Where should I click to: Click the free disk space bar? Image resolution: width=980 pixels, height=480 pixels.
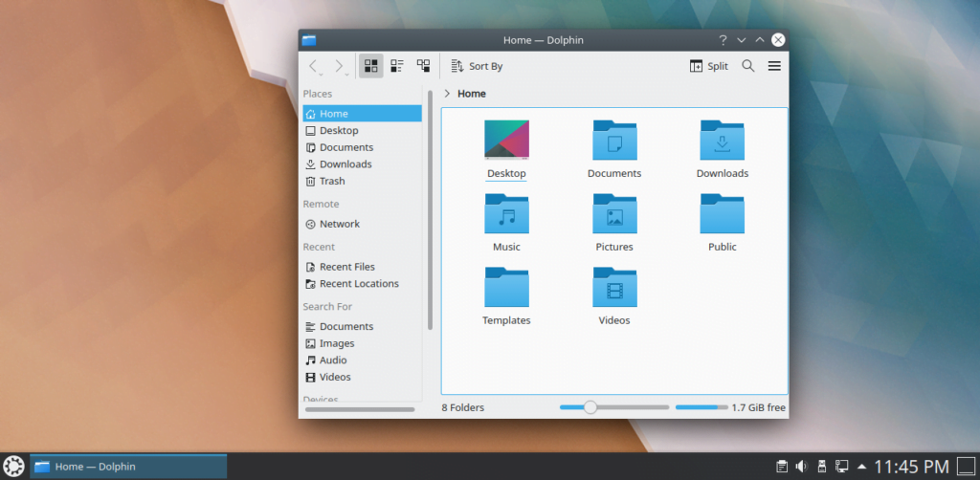(702, 407)
